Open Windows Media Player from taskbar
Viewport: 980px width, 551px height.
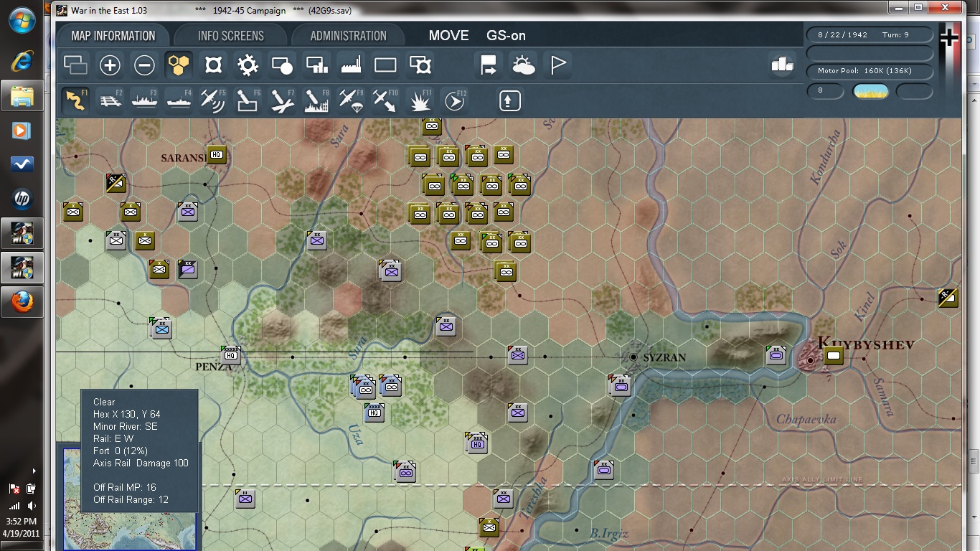tap(22, 131)
